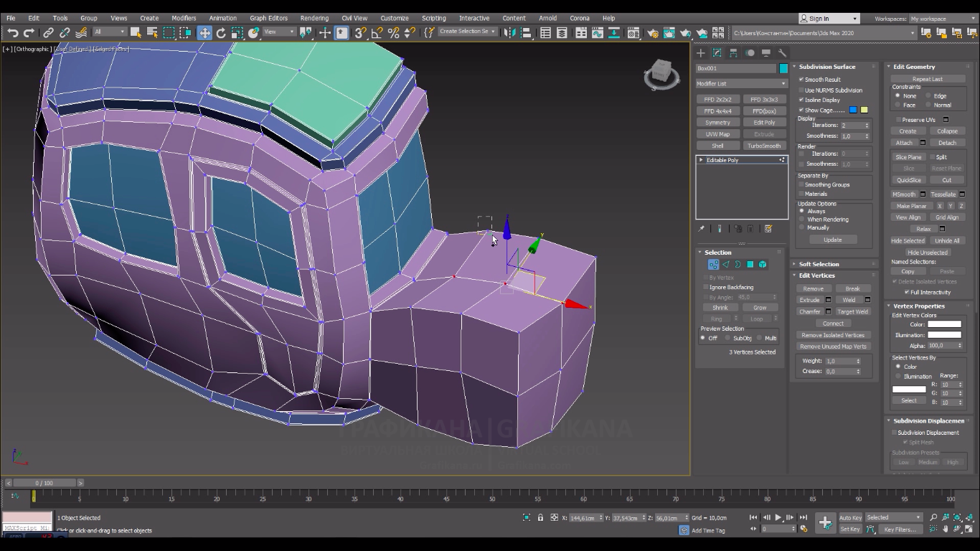Select the When Rendering update option
980x551 pixels.
802,220
